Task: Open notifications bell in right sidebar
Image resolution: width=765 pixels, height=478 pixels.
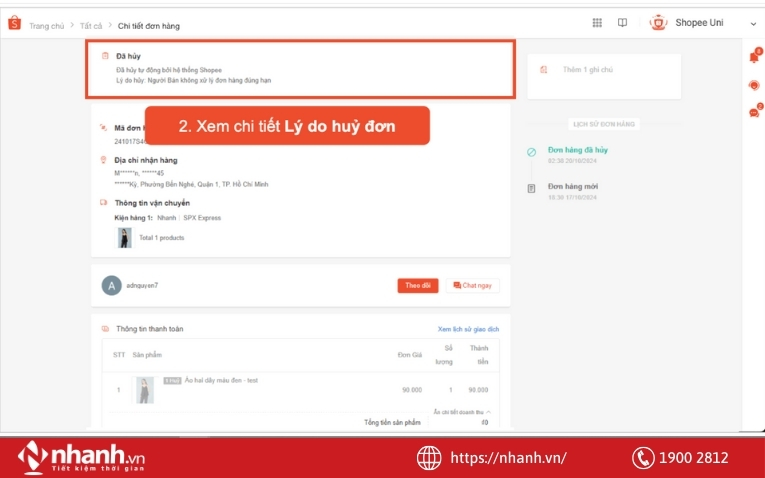Action: click(x=753, y=57)
